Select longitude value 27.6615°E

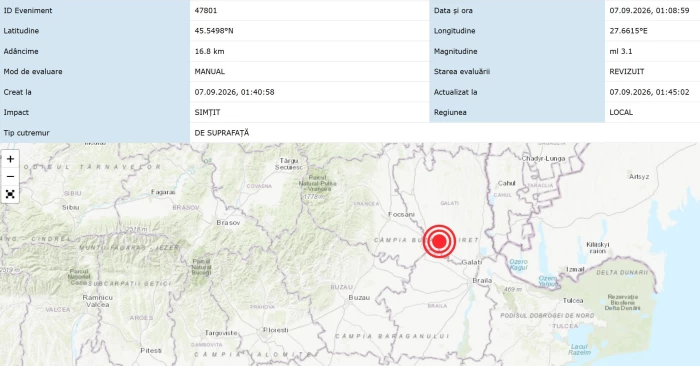[x=628, y=31]
